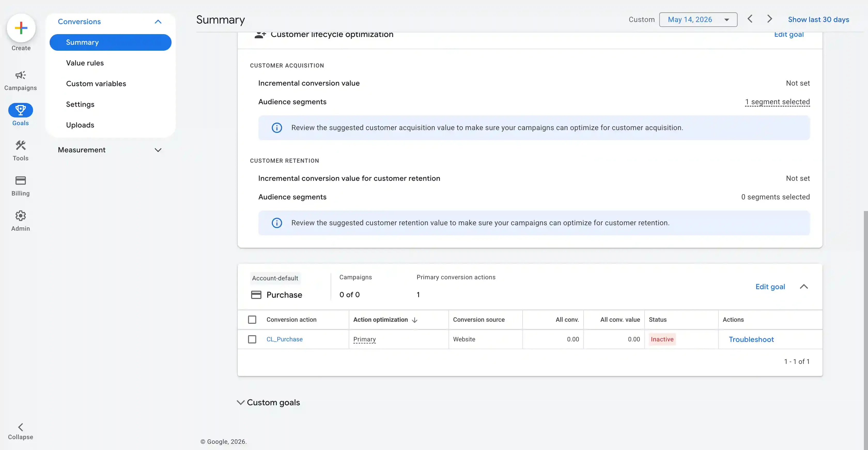
Task: Click Purchase goal card icon
Action: pos(256,295)
